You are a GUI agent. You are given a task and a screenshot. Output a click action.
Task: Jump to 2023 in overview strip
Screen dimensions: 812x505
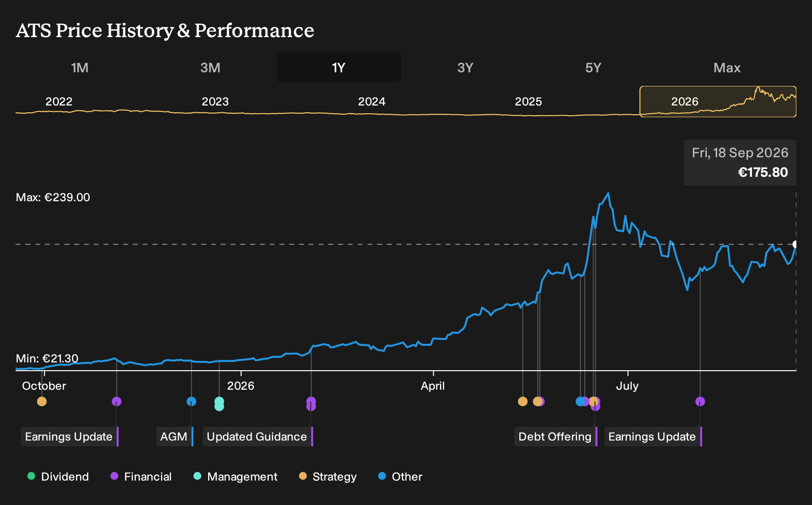[x=215, y=102]
